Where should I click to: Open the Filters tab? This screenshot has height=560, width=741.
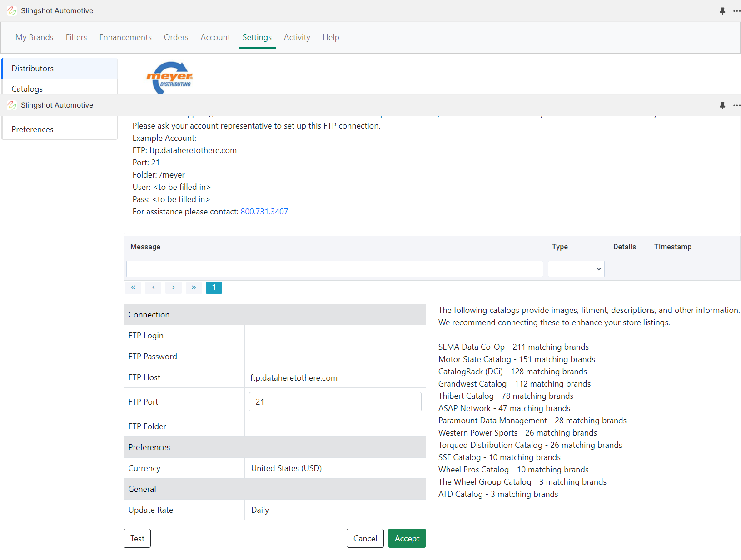tap(76, 37)
